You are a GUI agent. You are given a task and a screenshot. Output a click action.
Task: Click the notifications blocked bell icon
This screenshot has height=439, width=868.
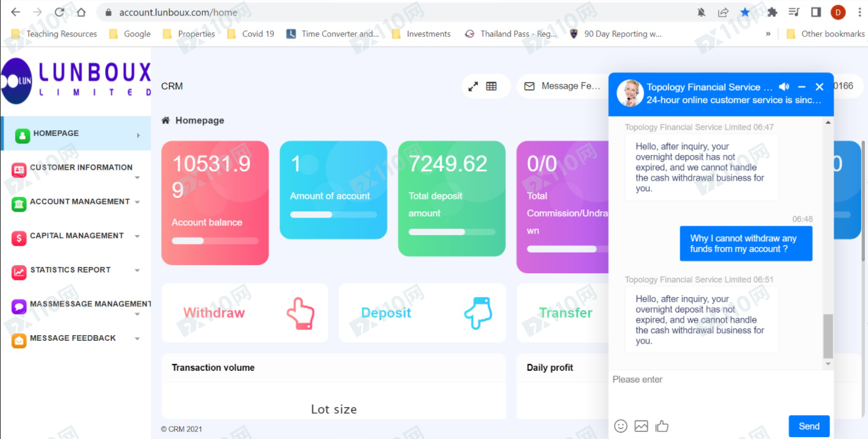(701, 12)
